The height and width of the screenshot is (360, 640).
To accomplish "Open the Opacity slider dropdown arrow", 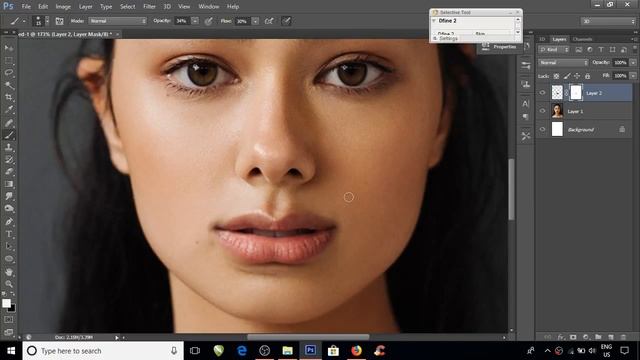I will pyautogui.click(x=195, y=21).
